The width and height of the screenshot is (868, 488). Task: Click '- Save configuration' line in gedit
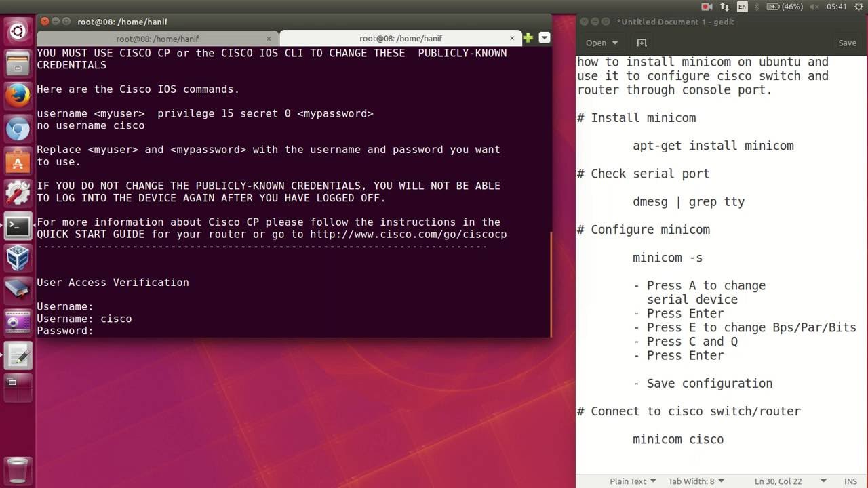point(703,384)
